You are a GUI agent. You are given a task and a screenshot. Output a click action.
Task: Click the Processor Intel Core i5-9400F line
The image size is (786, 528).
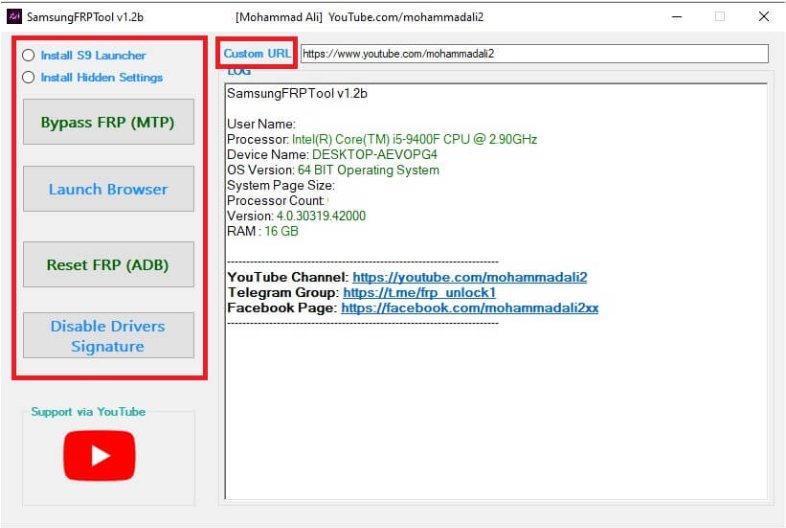pyautogui.click(x=382, y=139)
